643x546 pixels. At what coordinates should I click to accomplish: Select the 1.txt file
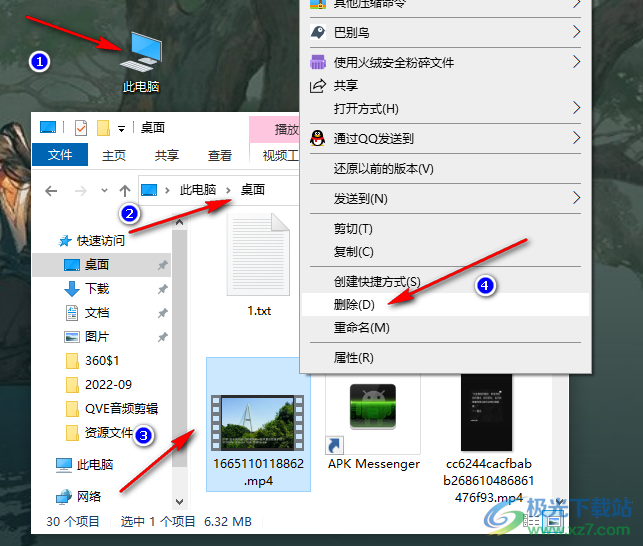point(259,265)
